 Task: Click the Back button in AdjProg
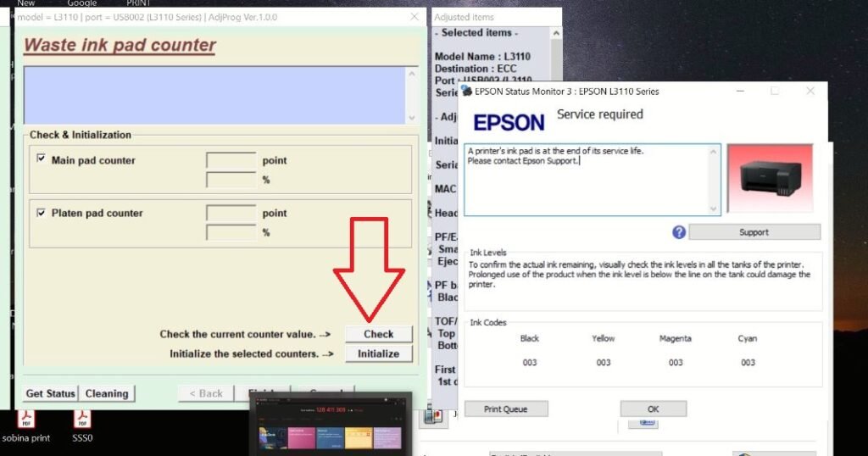pyautogui.click(x=206, y=393)
